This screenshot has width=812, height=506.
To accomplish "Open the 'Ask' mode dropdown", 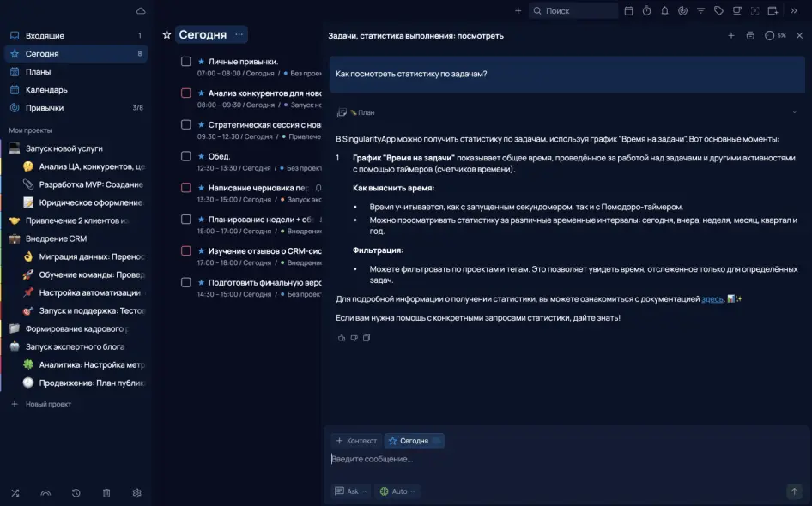I will pos(352,491).
